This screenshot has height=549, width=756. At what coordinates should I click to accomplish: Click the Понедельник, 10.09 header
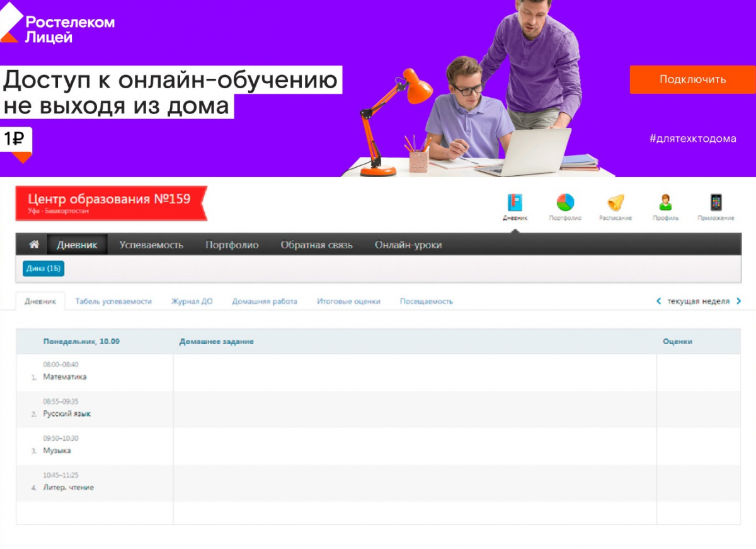81,342
